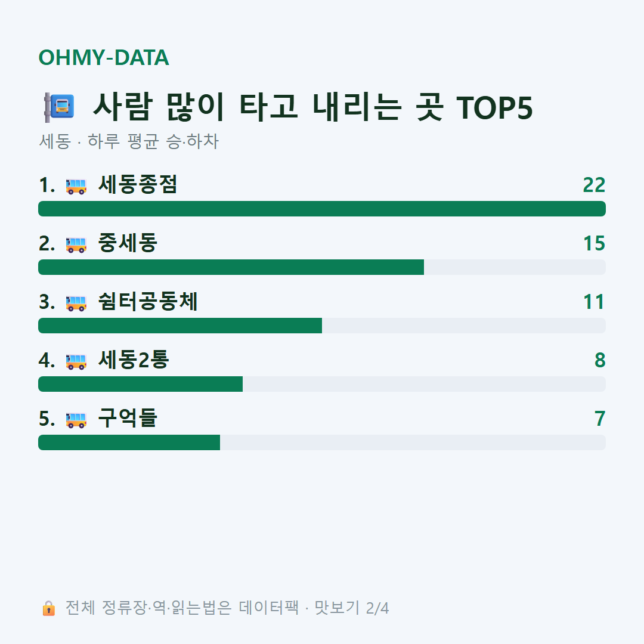Click the OHMY-DATA brand label
Viewport: 644px width, 644px height.
click(x=104, y=57)
